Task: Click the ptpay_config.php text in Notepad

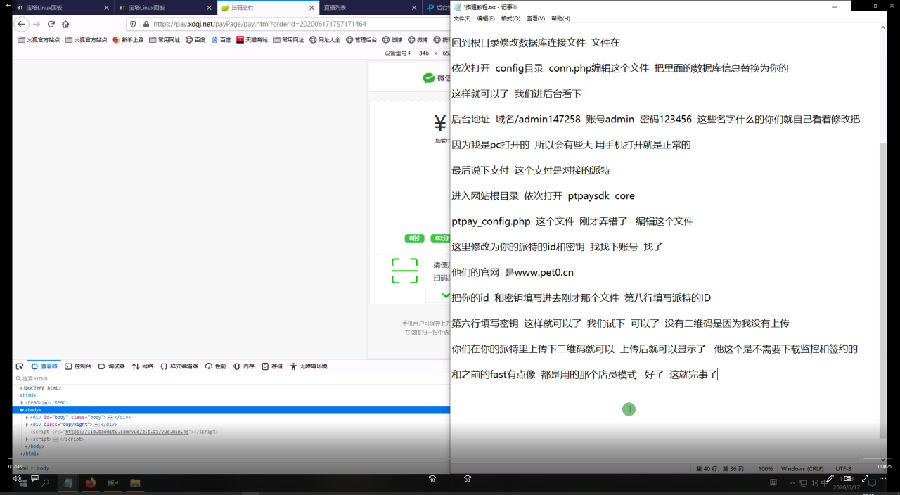Action: (491, 221)
